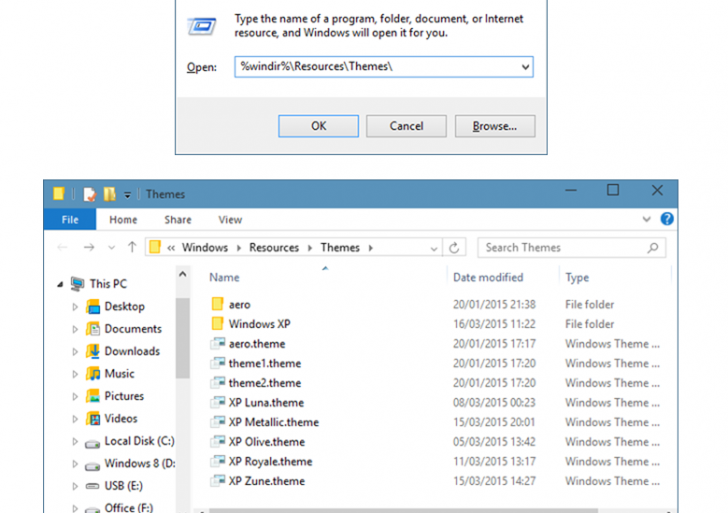Select the XP Luna.theme file icon
Image resolution: width=728 pixels, height=513 pixels.
[218, 402]
